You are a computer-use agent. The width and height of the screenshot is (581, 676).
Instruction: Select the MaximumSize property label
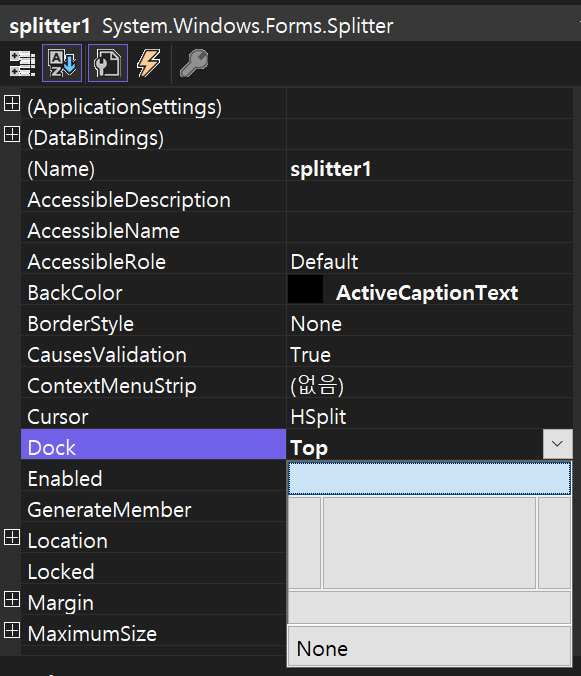[153, 631]
